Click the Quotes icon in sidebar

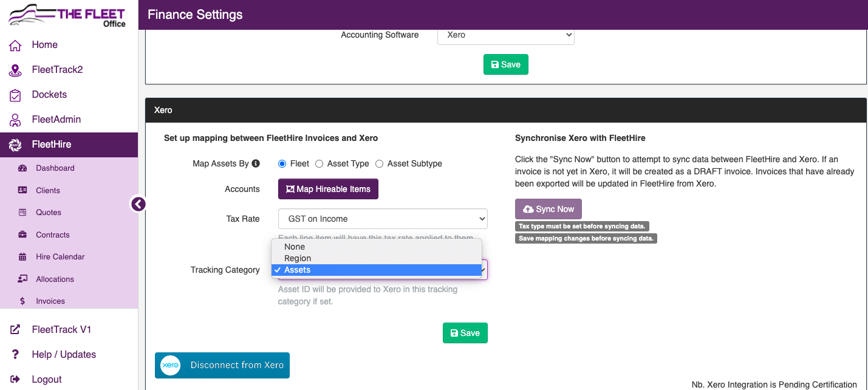coord(23,213)
